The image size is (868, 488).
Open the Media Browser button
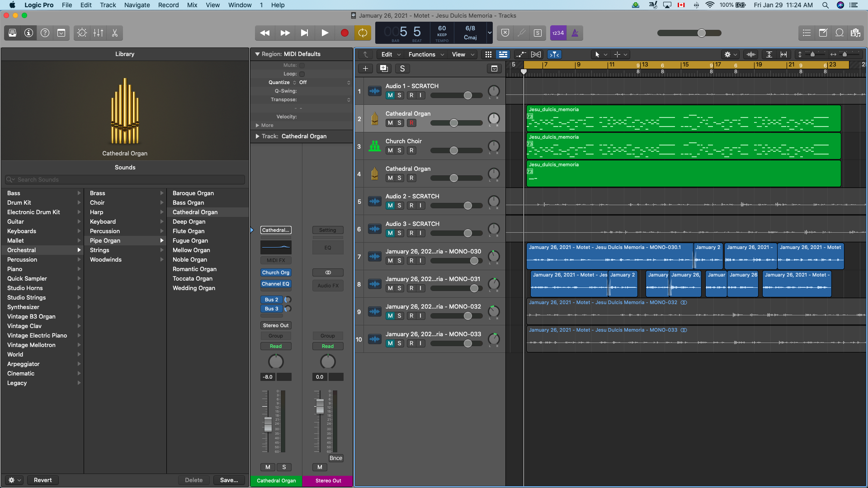point(855,33)
